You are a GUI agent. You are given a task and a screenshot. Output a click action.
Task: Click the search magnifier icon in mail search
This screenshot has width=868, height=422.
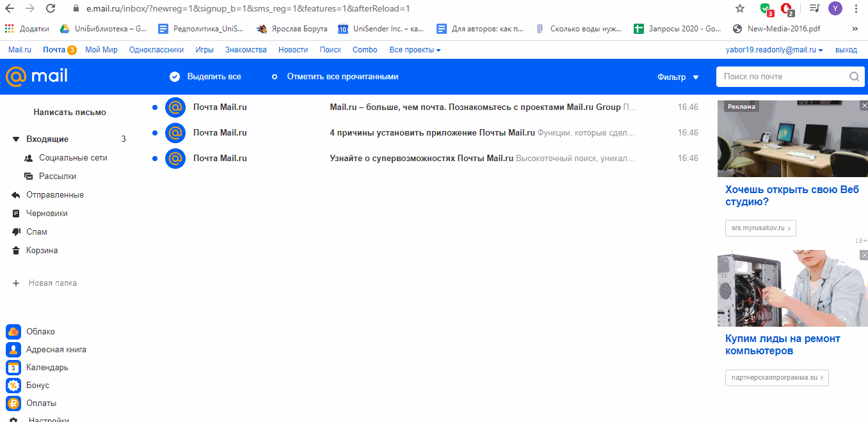854,77
